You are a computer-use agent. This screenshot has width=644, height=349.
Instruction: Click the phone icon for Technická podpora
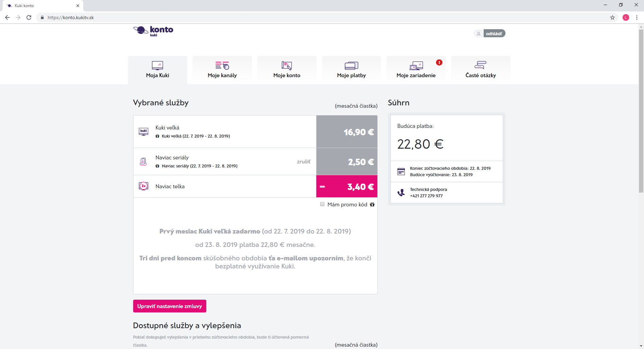coord(401,193)
